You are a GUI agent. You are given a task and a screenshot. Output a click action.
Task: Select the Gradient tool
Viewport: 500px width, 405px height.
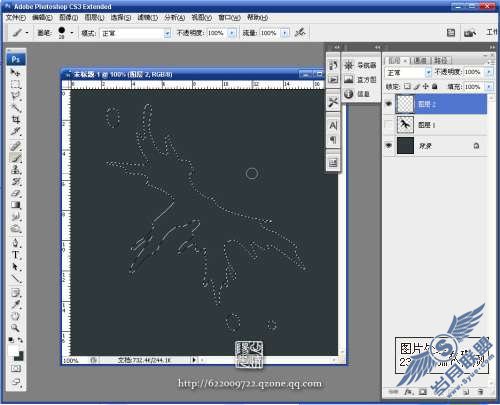coord(15,205)
